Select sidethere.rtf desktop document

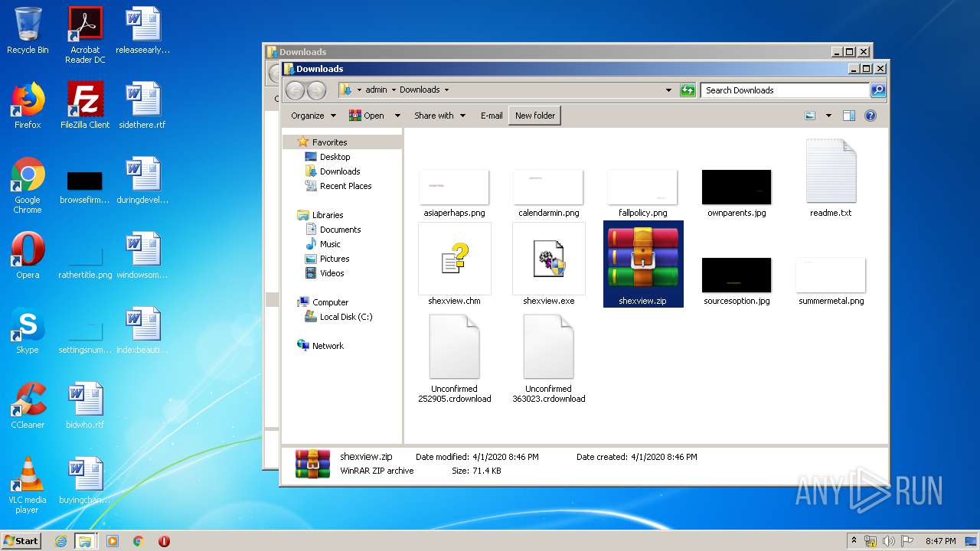[142, 106]
